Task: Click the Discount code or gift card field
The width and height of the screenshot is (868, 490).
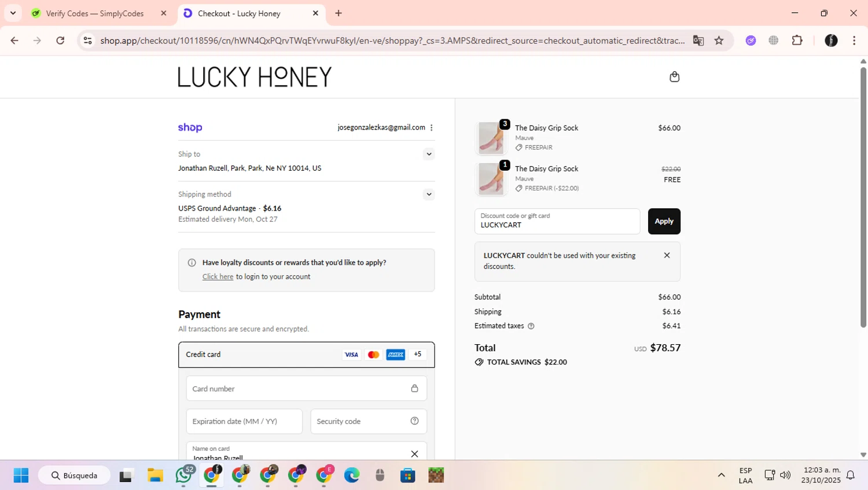Action: pyautogui.click(x=557, y=222)
